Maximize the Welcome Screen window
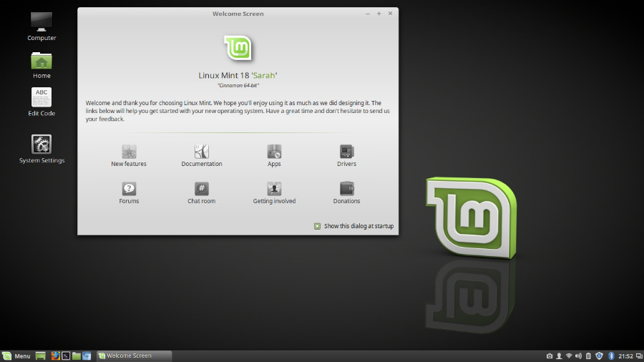 [x=379, y=14]
